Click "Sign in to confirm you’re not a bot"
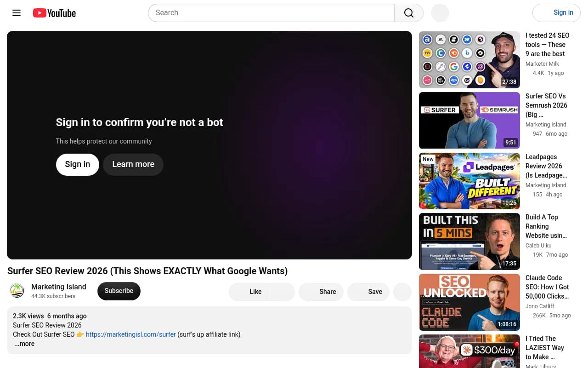Image resolution: width=588 pixels, height=368 pixels. click(140, 122)
